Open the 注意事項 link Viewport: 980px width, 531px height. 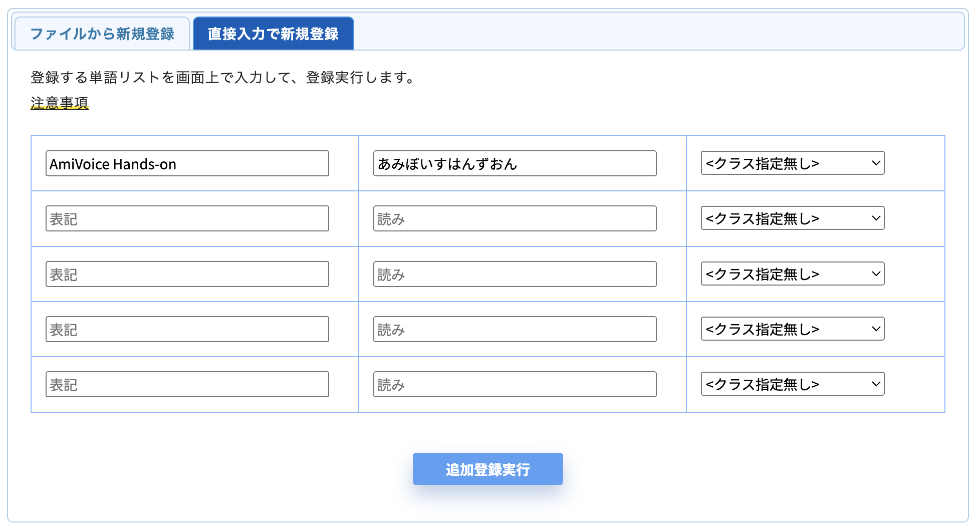coord(60,103)
